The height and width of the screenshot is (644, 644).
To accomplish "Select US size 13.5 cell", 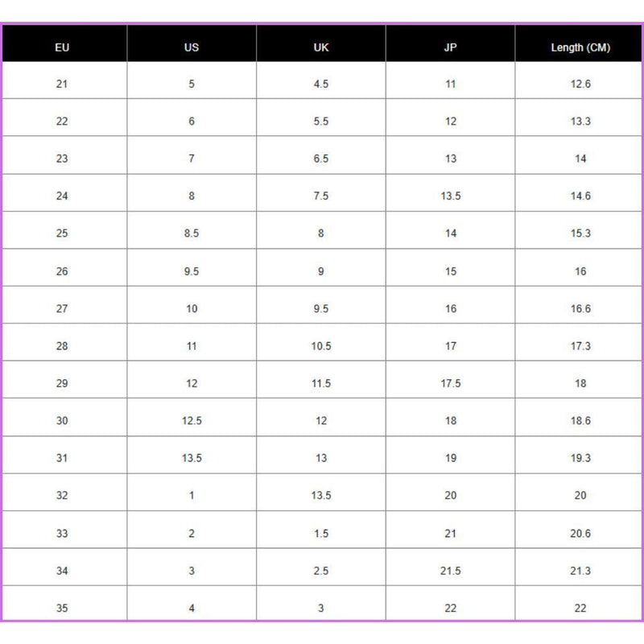I will [x=192, y=458].
